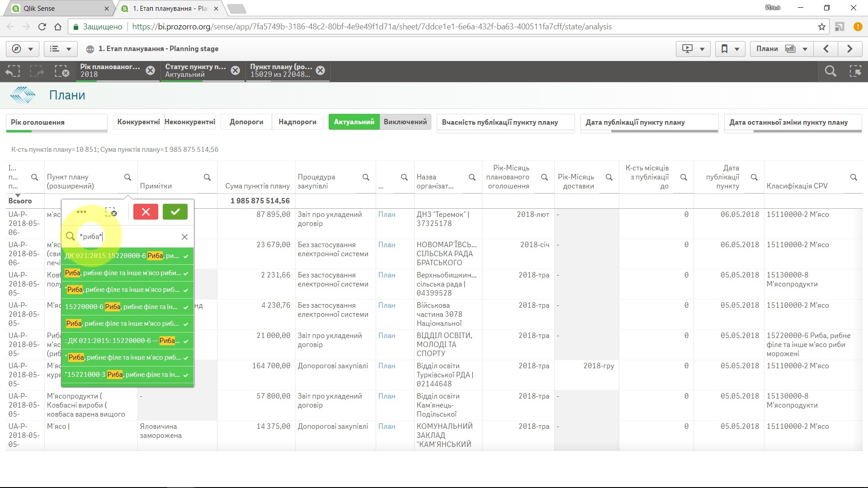
Task: Toggle the Виключений status filter
Action: pos(405,122)
